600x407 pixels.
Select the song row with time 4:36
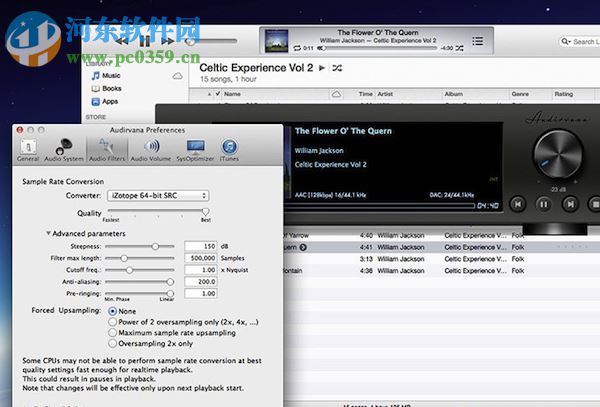point(442,270)
